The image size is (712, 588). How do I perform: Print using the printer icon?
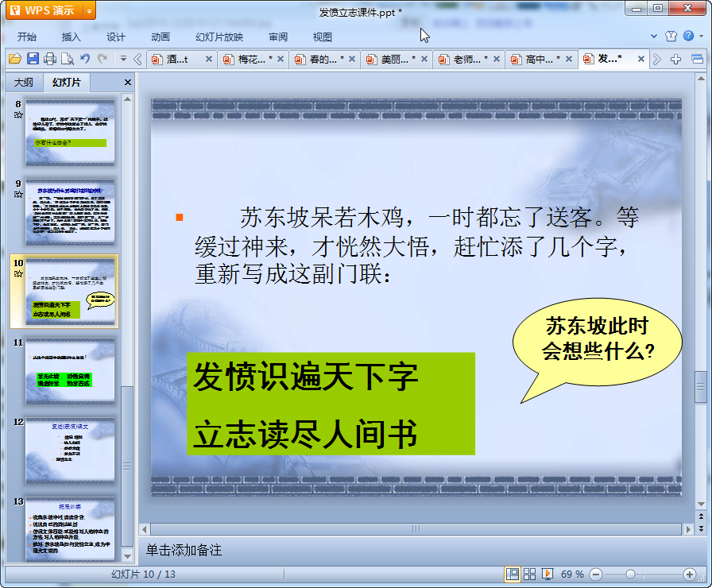tap(50, 59)
